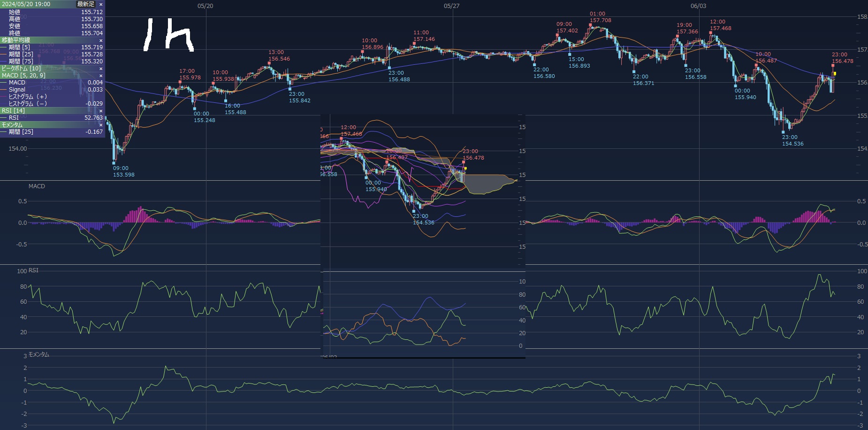
Task: Remove the 移動平均線 indicator with its X
Action: point(101,40)
